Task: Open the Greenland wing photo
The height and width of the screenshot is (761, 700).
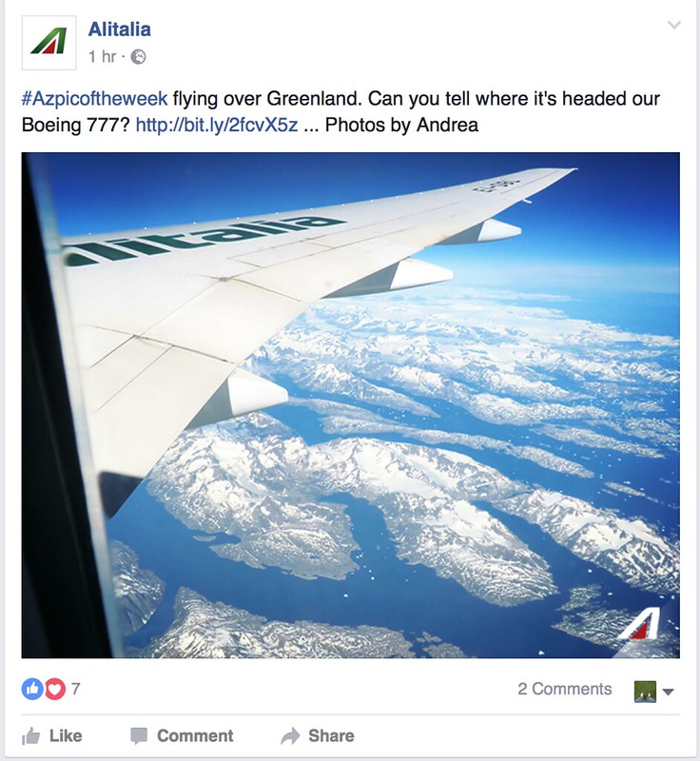Action: (x=350, y=405)
